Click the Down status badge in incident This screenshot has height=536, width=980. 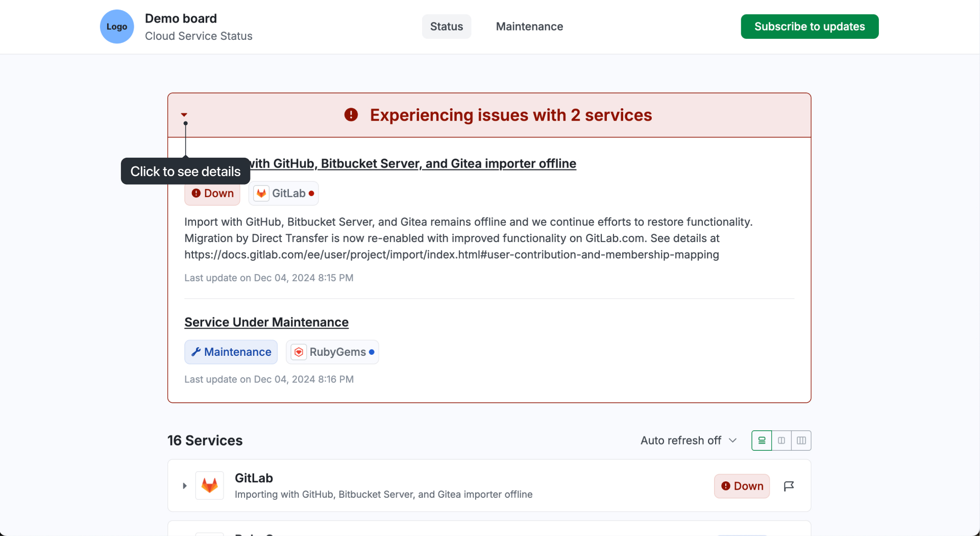pos(212,193)
